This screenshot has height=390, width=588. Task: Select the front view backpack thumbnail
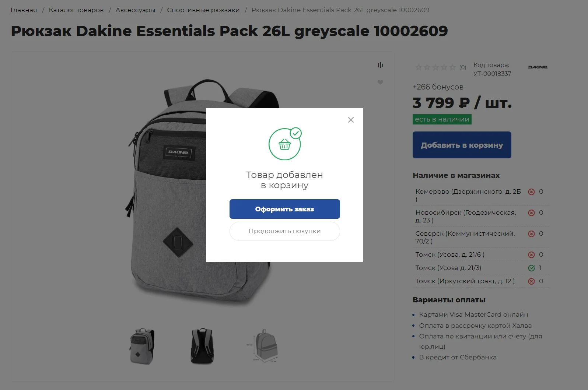click(x=142, y=347)
